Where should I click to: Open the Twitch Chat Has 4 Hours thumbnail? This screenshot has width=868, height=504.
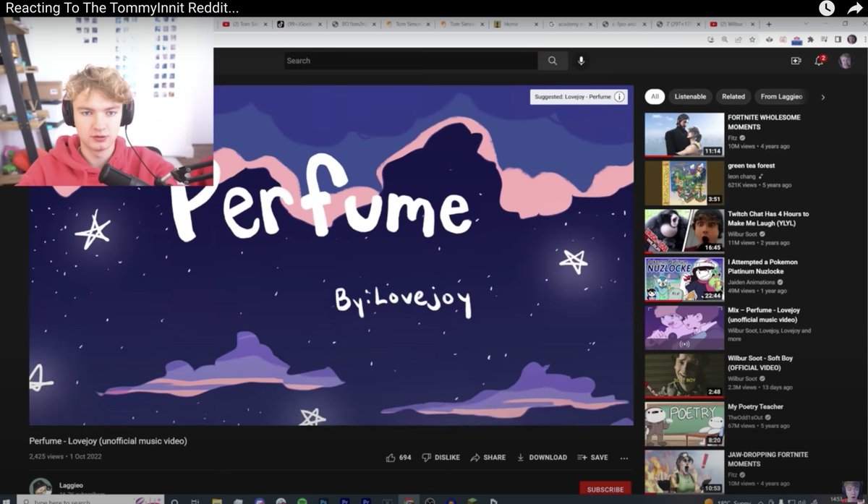684,231
